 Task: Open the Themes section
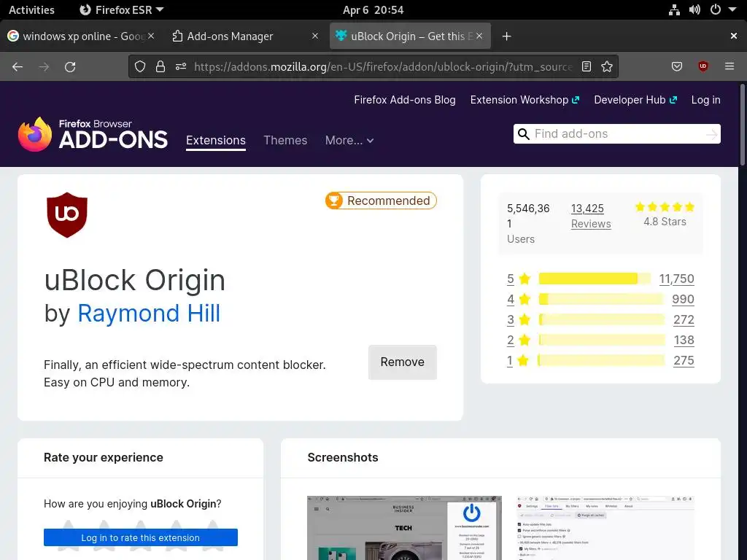coord(285,141)
